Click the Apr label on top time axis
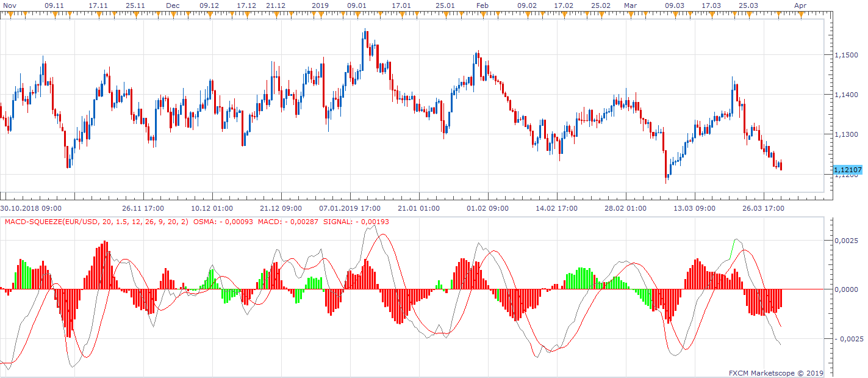The image size is (868, 378). click(800, 5)
